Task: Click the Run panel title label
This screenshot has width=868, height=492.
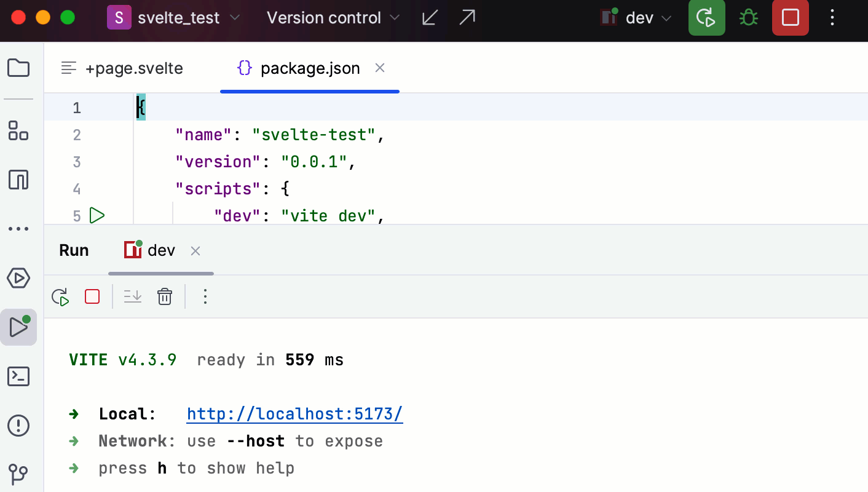Action: [74, 250]
